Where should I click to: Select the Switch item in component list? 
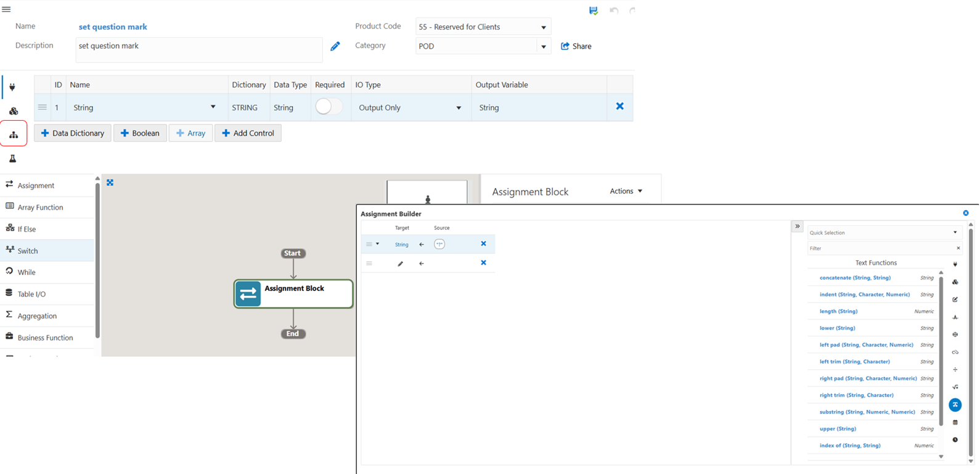coord(28,251)
